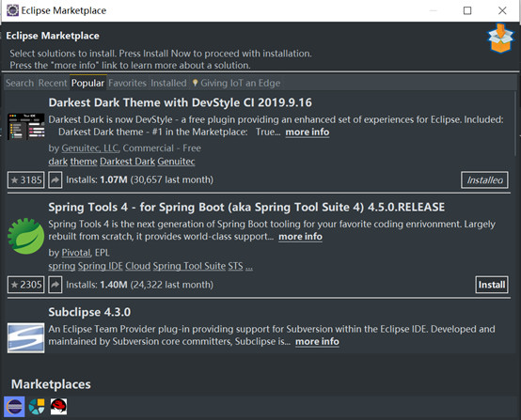Click the 'Spring Tool Suite' tag link

click(189, 266)
